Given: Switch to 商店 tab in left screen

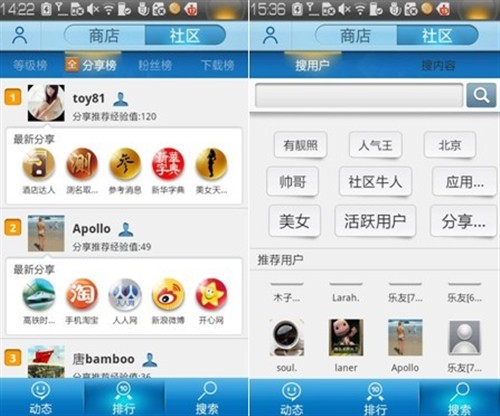Looking at the screenshot, I should 104,35.
